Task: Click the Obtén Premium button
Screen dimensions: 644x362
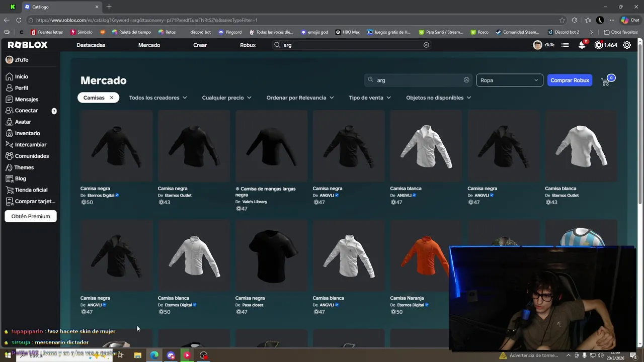Action: 31,216
